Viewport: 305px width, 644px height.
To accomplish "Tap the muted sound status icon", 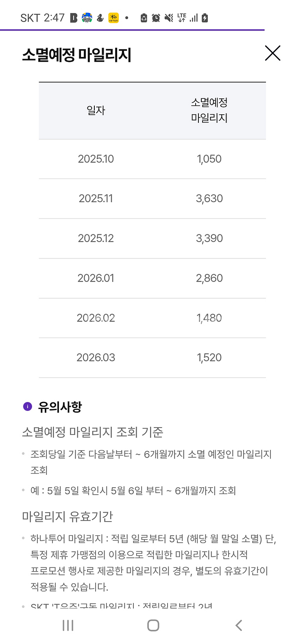I will tap(169, 18).
